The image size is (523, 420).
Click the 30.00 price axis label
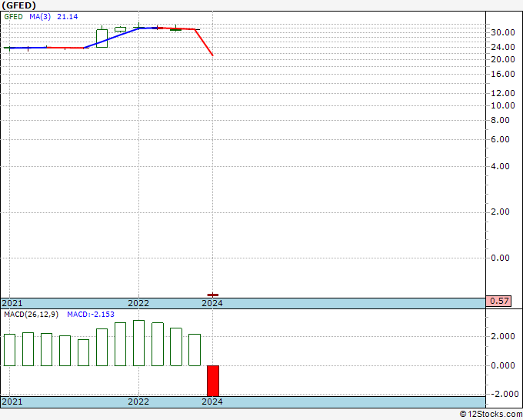click(x=503, y=33)
